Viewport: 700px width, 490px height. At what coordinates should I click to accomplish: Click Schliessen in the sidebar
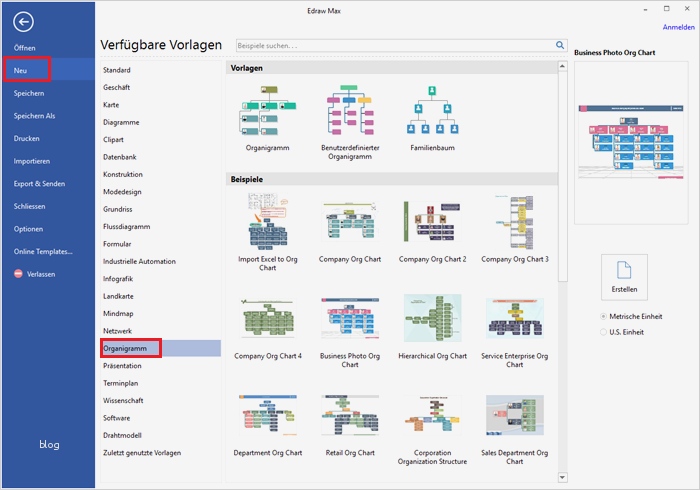pos(29,206)
